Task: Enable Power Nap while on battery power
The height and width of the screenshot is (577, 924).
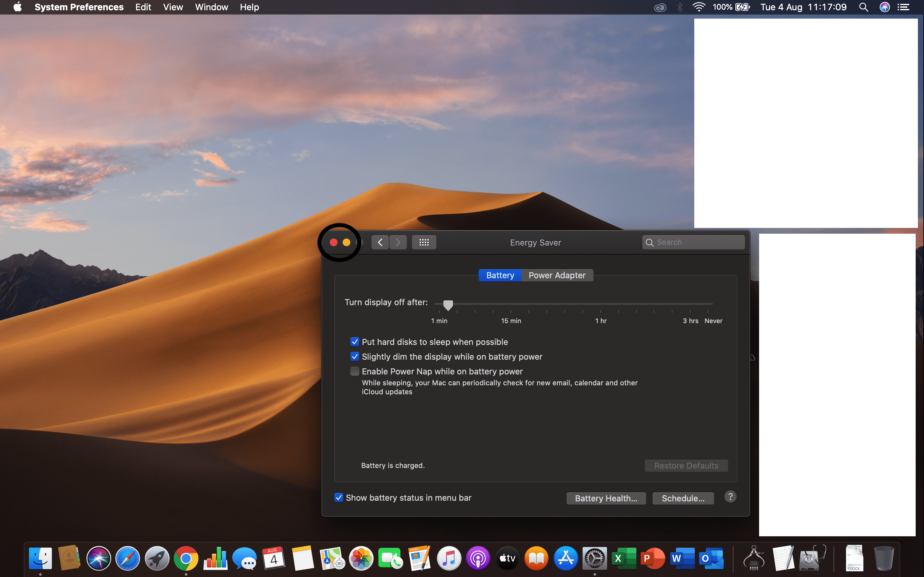Action: pyautogui.click(x=355, y=371)
